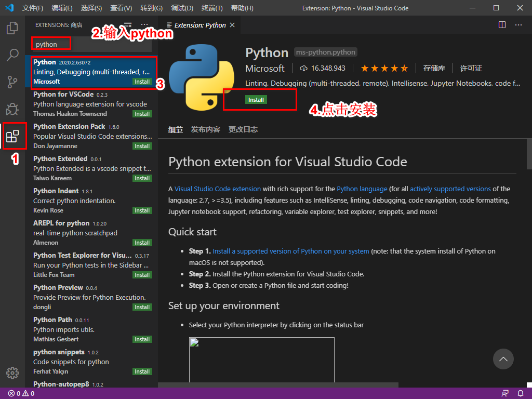The image size is (532, 399).
Task: Open errors and warnings status indicator
Action: pos(21,393)
